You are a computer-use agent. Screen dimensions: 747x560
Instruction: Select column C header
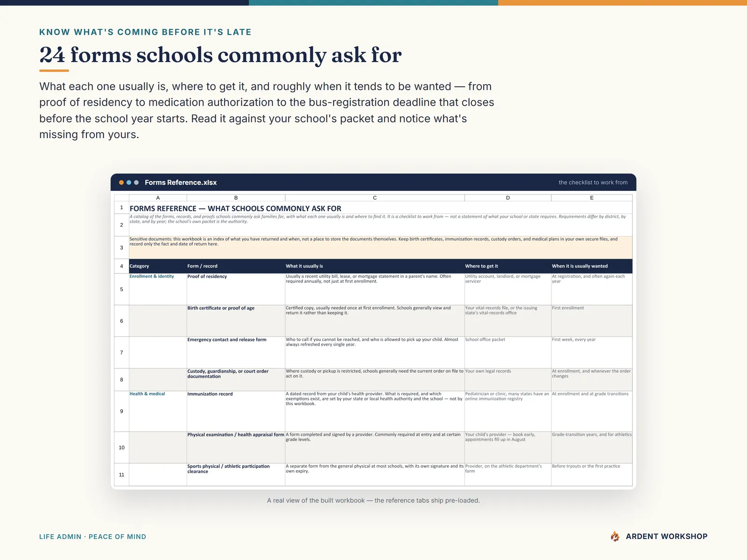375,198
